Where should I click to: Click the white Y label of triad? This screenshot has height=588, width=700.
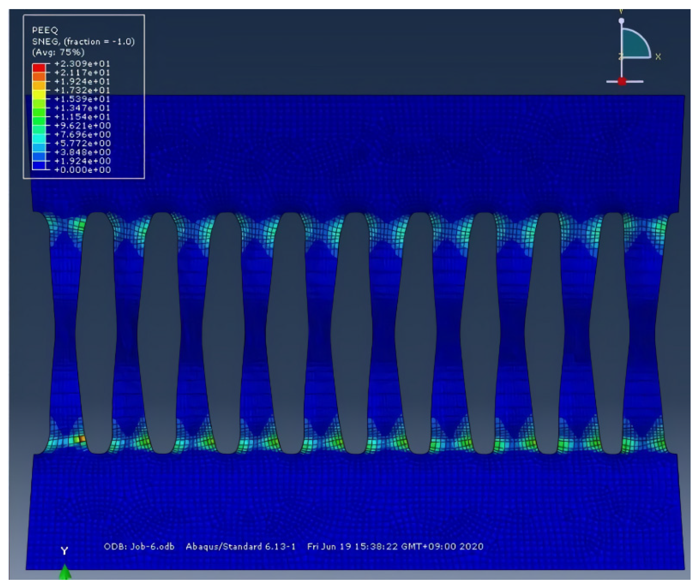pyautogui.click(x=65, y=551)
